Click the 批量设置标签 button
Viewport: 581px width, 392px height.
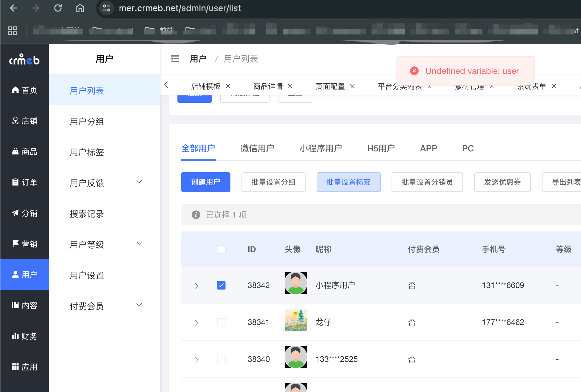349,182
